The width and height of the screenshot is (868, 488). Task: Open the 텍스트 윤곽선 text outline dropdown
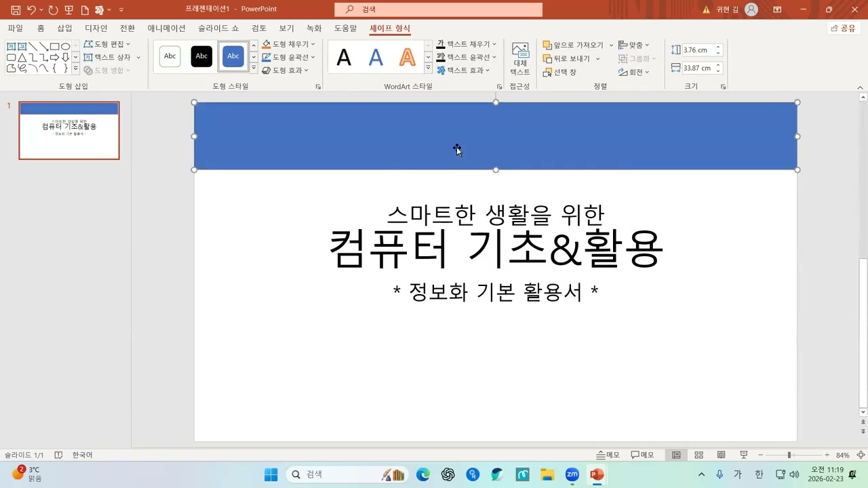(467, 57)
